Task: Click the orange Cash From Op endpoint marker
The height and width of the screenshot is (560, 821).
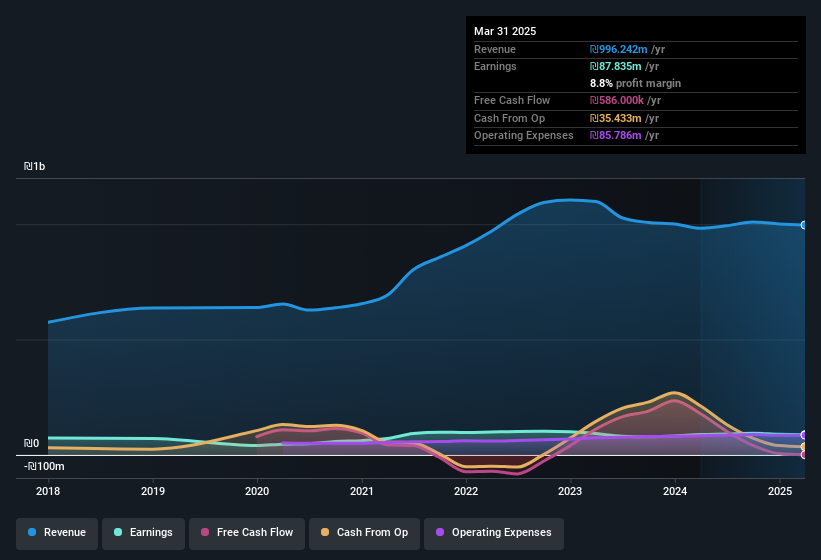Action: coord(804,446)
